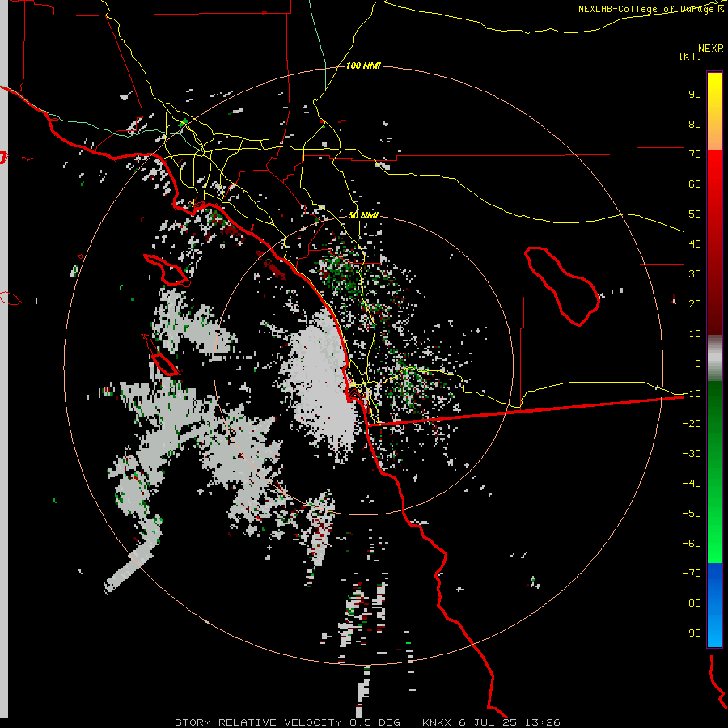Screen dimensions: 728x728
Task: Select the 10 value on velocity scale
Action: coord(695,334)
